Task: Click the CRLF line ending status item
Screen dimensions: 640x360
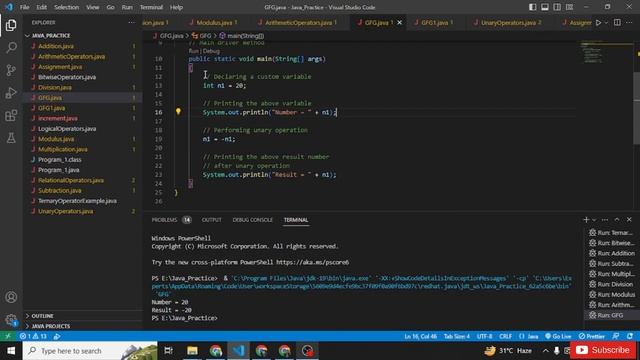Action: [x=505, y=336]
